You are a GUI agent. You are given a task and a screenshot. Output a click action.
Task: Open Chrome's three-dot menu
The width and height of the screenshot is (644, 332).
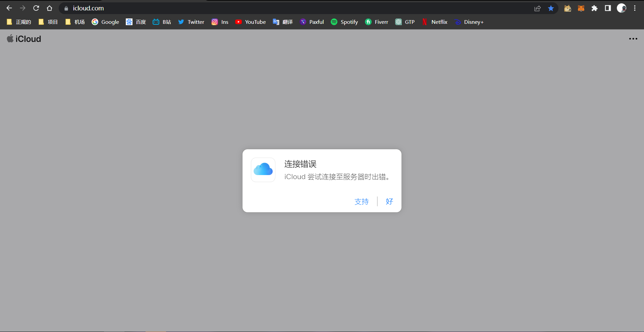click(635, 8)
